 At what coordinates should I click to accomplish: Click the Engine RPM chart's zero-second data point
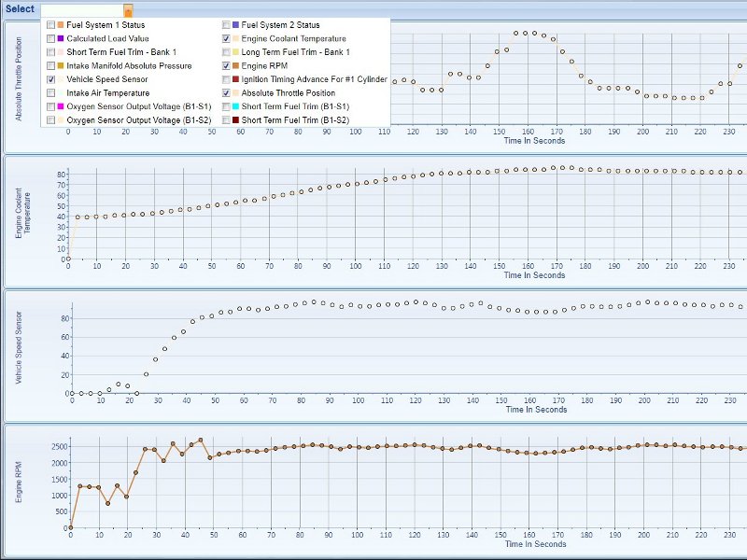(x=69, y=528)
